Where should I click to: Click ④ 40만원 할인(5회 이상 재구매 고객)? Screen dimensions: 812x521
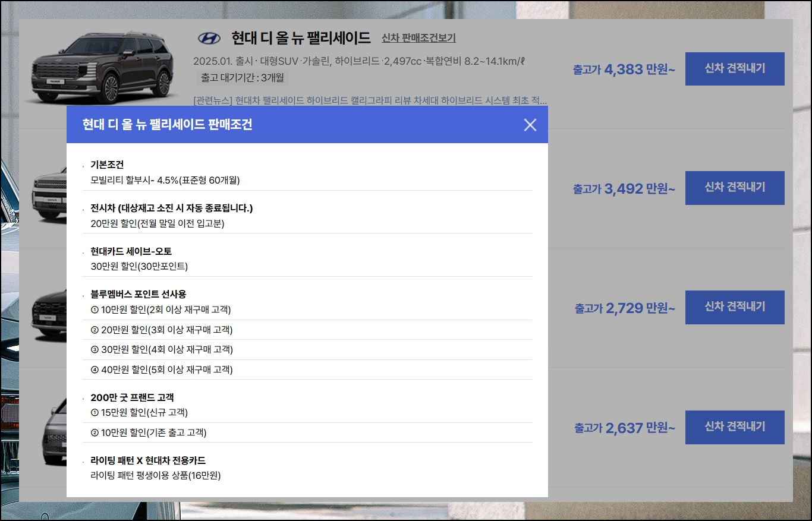coord(162,370)
